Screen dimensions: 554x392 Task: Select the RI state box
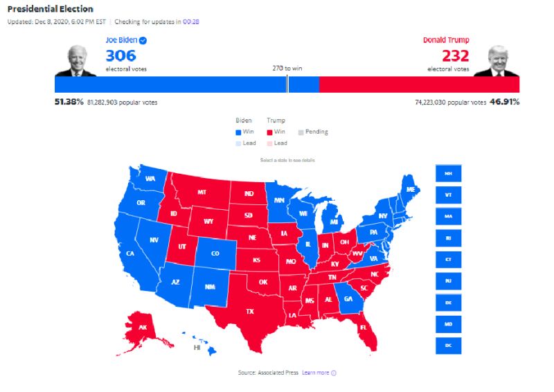click(448, 238)
